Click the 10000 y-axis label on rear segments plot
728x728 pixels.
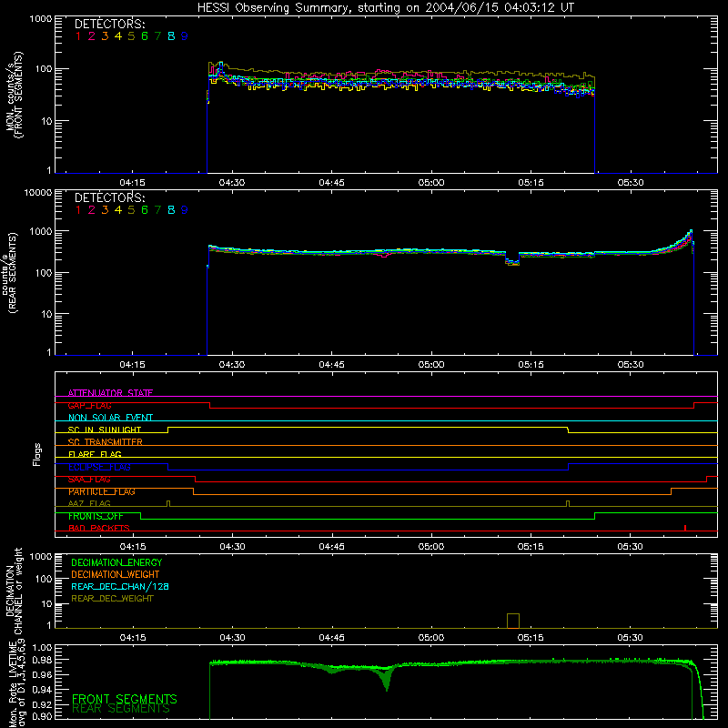point(38,192)
